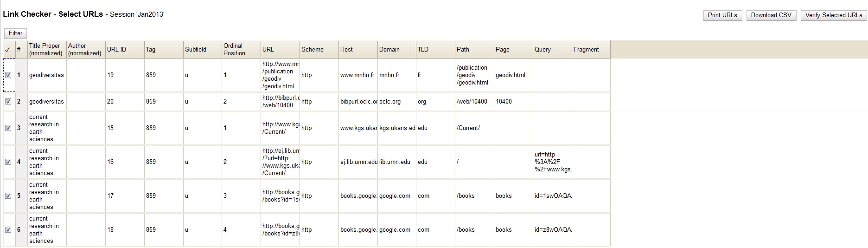868x248 pixels.
Task: Sort by URL column header
Action: 280,50
